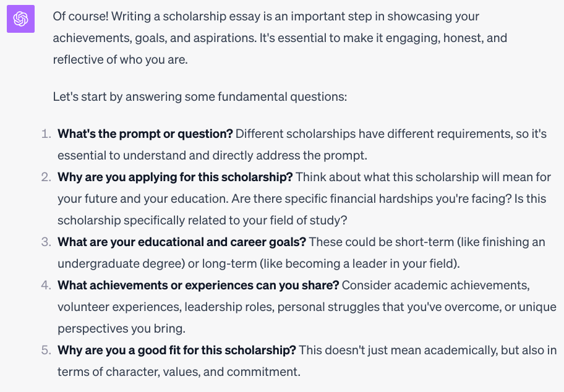This screenshot has height=392, width=564.
Task: Click the "What achievements or experiences can you share?" heading
Action: coord(198,285)
